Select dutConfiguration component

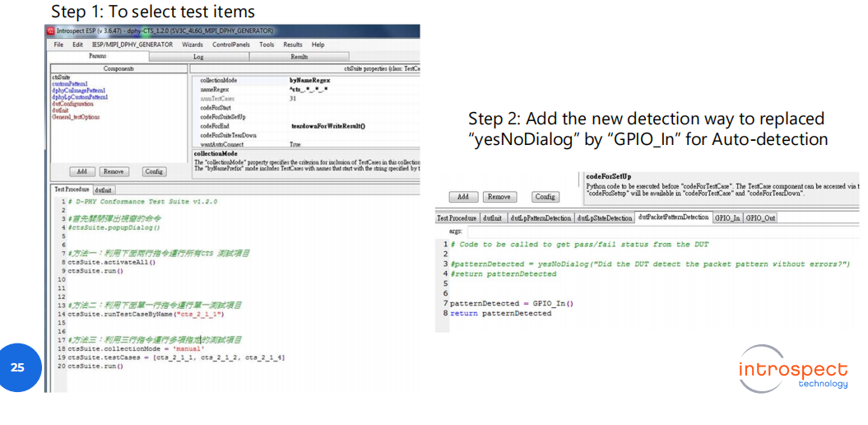(x=72, y=103)
